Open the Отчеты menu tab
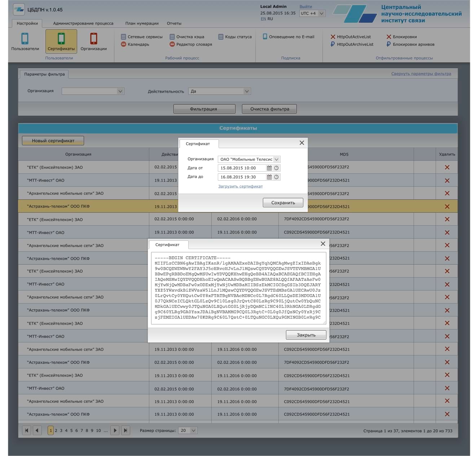Screen dimensions: 476x456 point(174,23)
